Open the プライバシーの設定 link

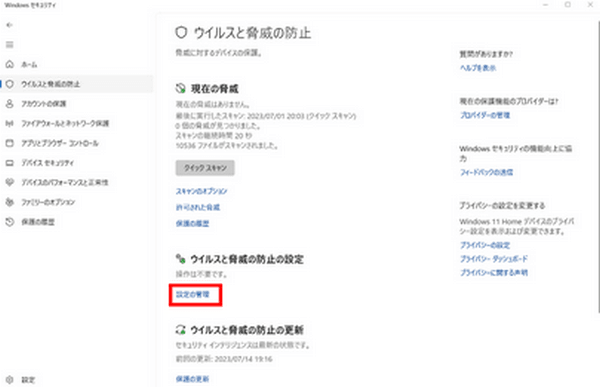[485, 245]
